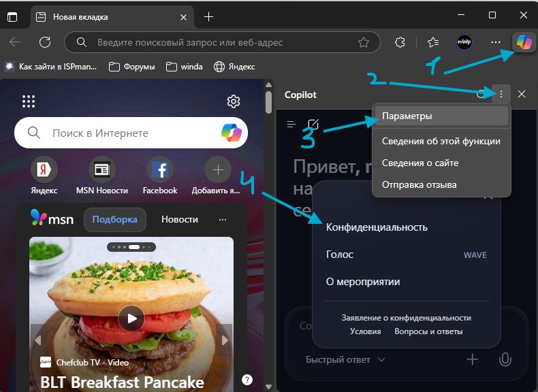Click the scroll down arrow

(x=268, y=387)
